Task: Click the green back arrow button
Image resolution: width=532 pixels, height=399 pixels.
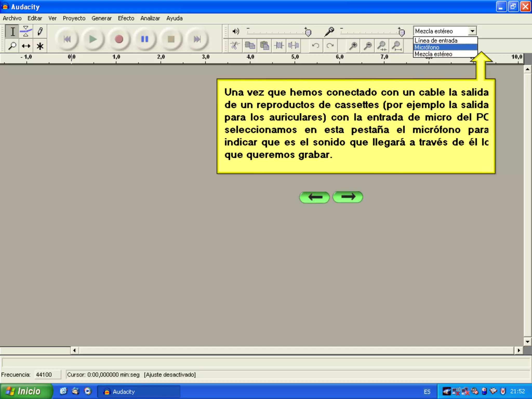Action: tap(314, 197)
